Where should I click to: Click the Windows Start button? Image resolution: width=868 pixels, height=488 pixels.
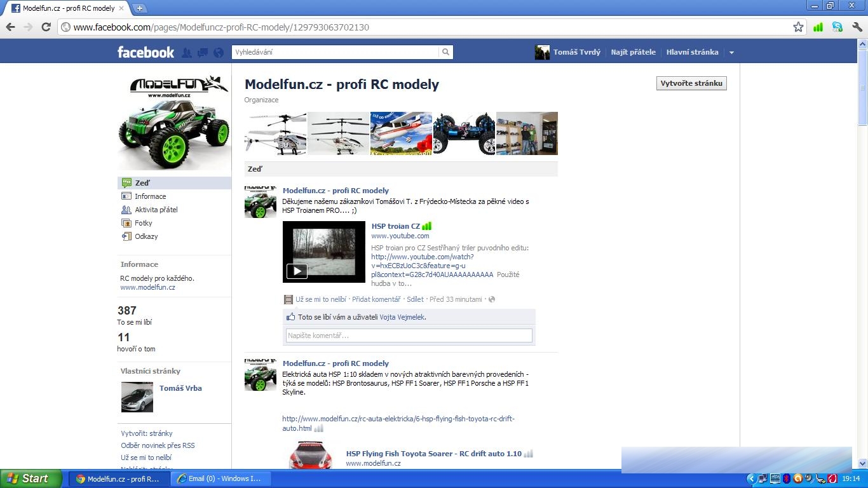pos(31,478)
